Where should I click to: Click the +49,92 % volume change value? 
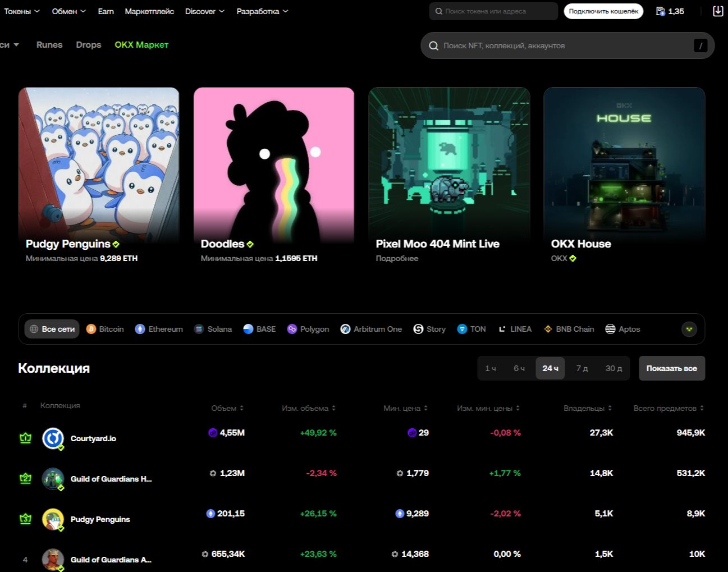tap(318, 433)
